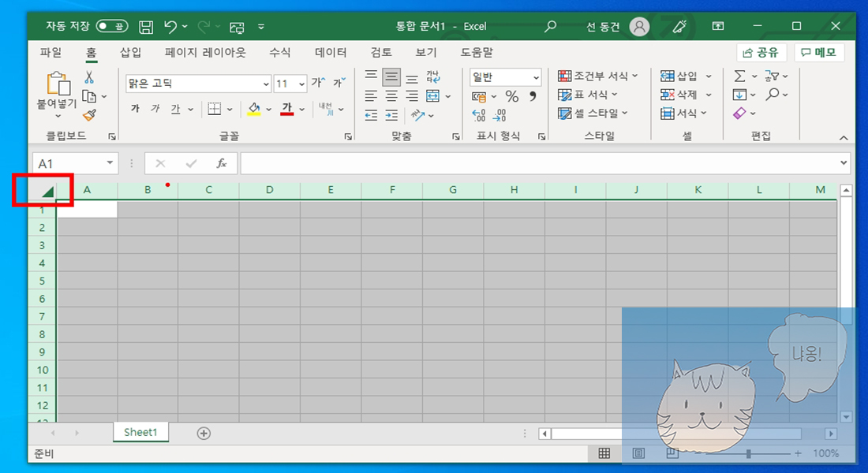Collapse the ribbon with chevron
868x473 pixels.
844,138
